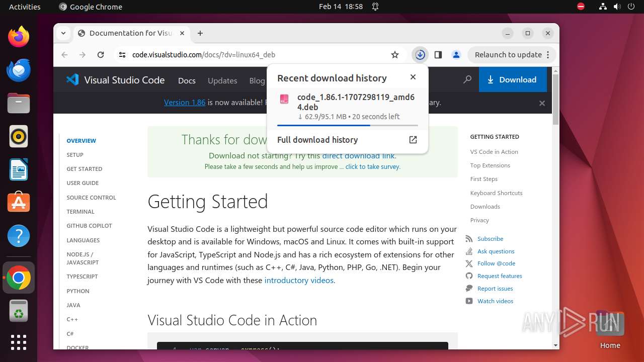Click the Subscribe RSS link
644x362 pixels.
[x=490, y=239]
